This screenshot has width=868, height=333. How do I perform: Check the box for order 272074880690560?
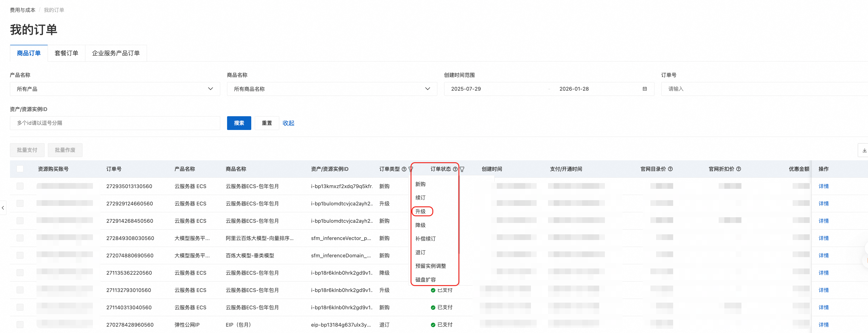coord(20,255)
